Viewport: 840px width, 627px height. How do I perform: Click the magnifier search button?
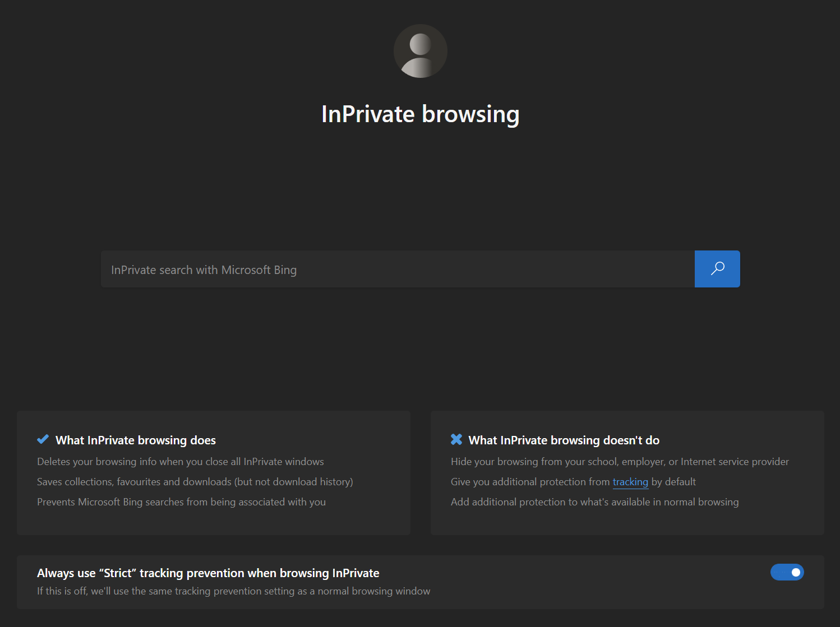[x=717, y=269]
